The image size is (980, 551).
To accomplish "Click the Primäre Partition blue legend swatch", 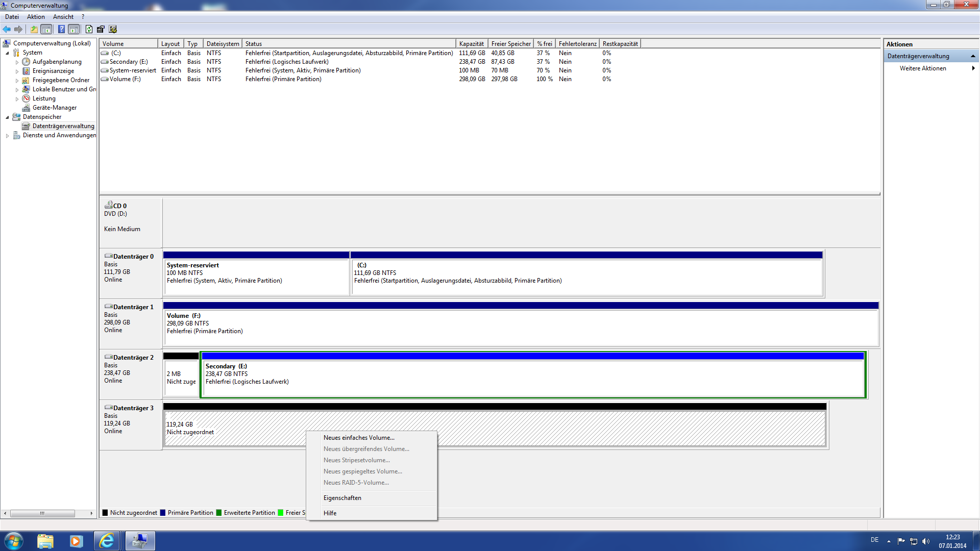I will [163, 513].
